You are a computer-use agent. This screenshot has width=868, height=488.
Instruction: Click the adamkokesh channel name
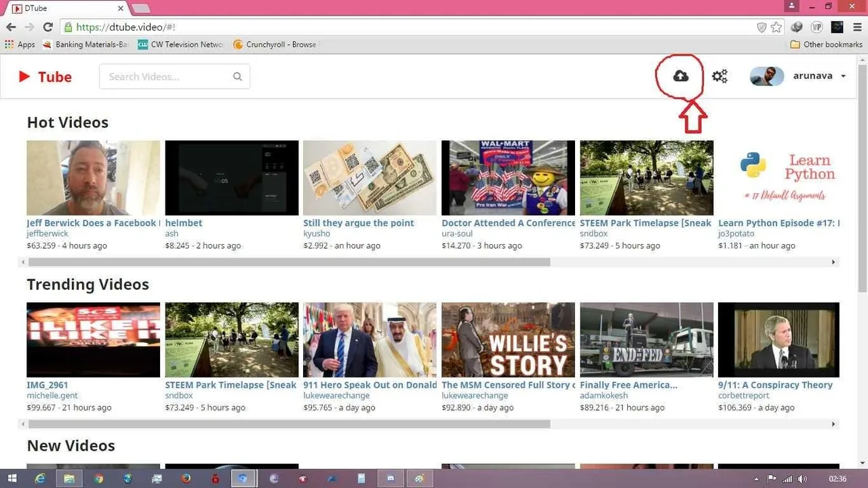[604, 396]
